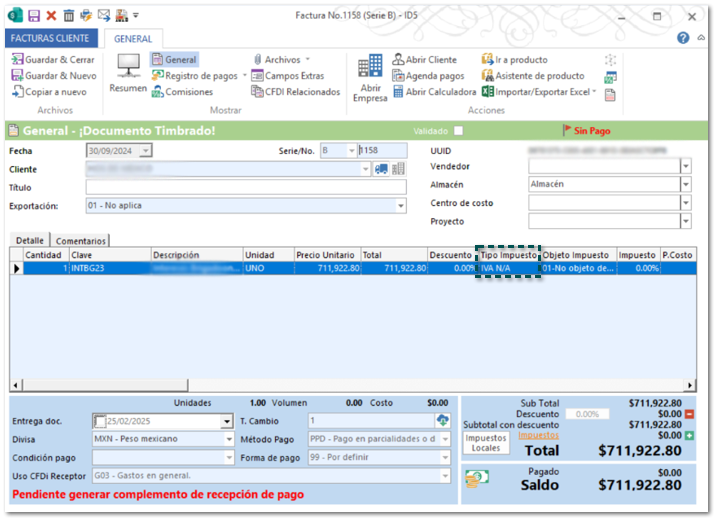
Task: Click the truck icon next to Cliente
Action: [381, 169]
